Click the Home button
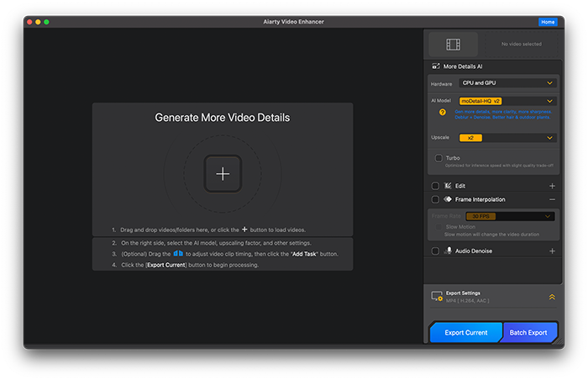This screenshot has width=588, height=380. click(548, 22)
